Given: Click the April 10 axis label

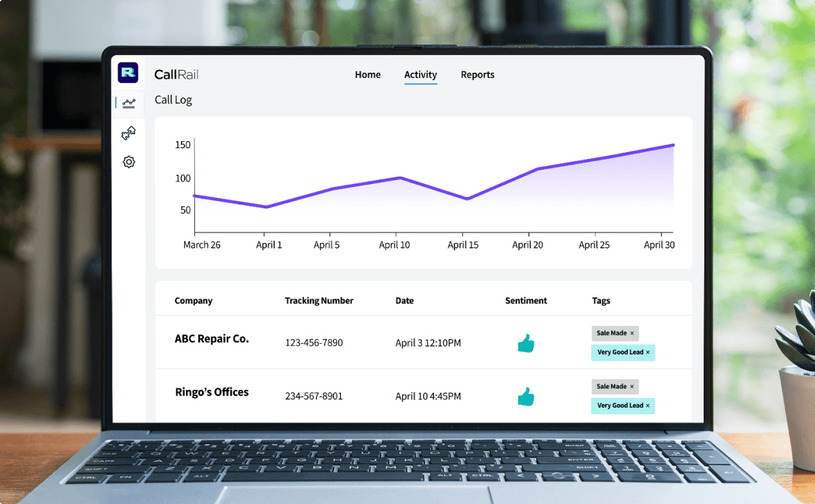Looking at the screenshot, I should 395,245.
